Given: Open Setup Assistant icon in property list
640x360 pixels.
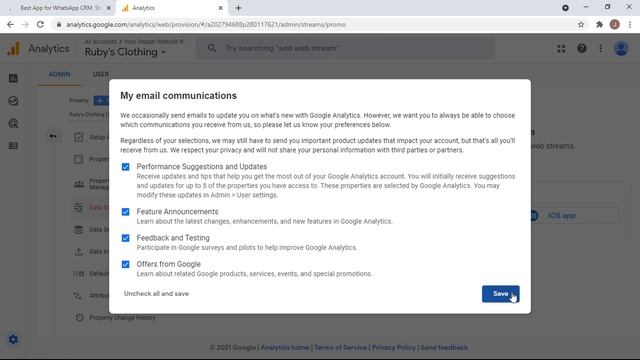Looking at the screenshot, I should [x=79, y=137].
